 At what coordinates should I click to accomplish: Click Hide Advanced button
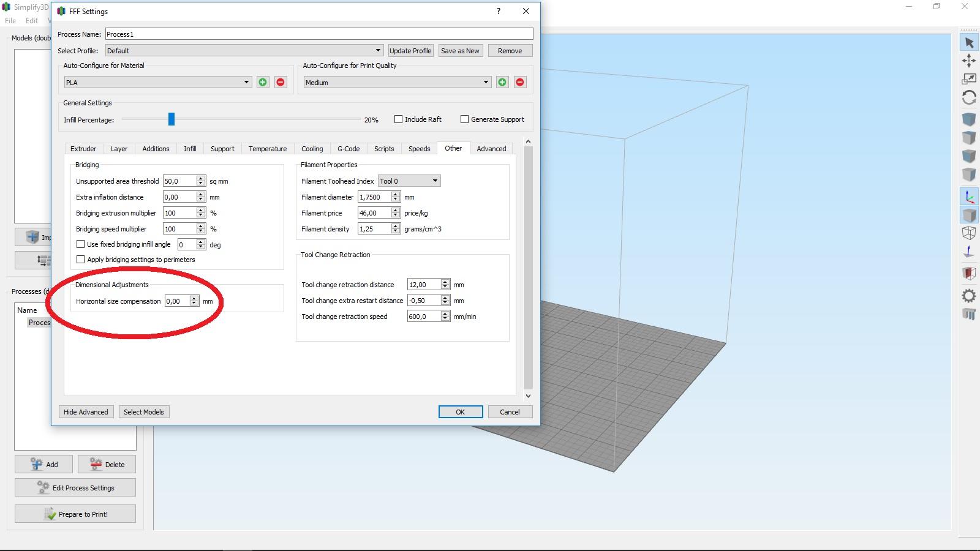(x=86, y=412)
